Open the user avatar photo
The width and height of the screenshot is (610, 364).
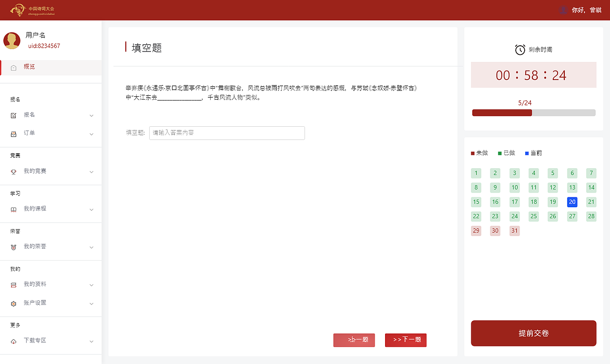pyautogui.click(x=12, y=40)
